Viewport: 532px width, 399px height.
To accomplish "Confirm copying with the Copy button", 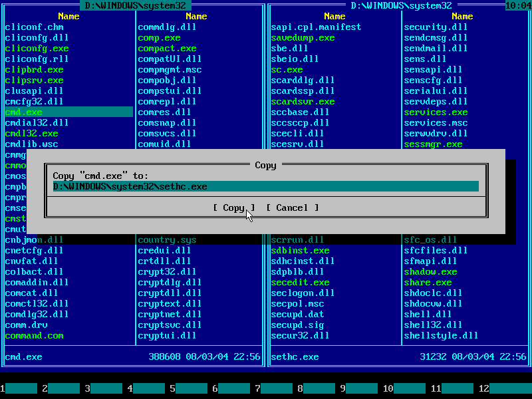I will [233, 207].
